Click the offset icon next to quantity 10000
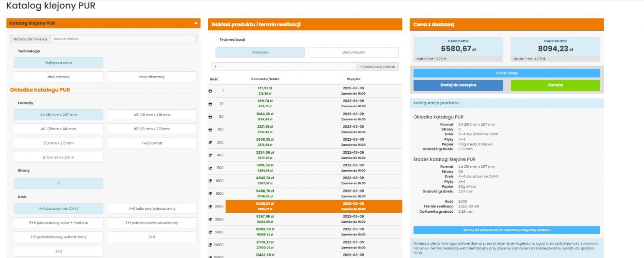 (210, 245)
